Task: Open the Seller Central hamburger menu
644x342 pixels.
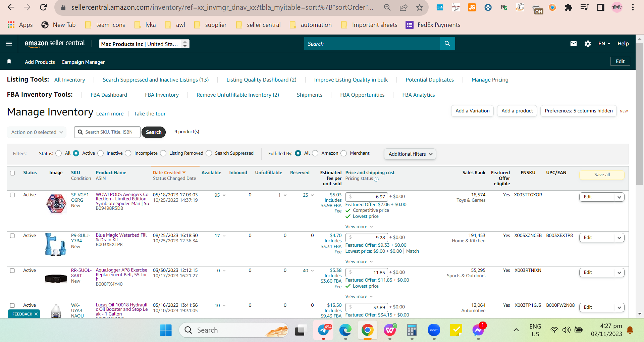Action: [x=9, y=44]
